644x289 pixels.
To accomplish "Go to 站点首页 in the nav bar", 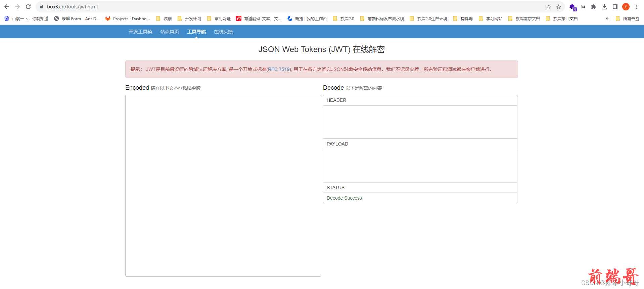I will coord(170,32).
